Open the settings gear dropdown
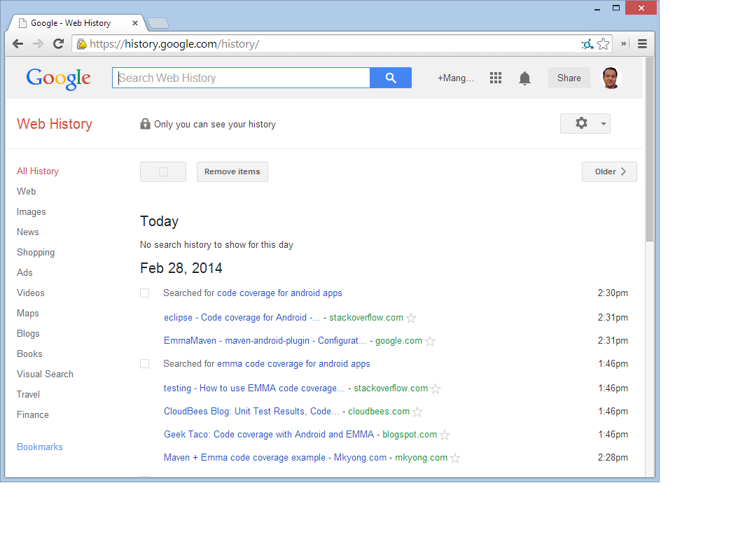Viewport: 731px width, 560px height. [585, 123]
